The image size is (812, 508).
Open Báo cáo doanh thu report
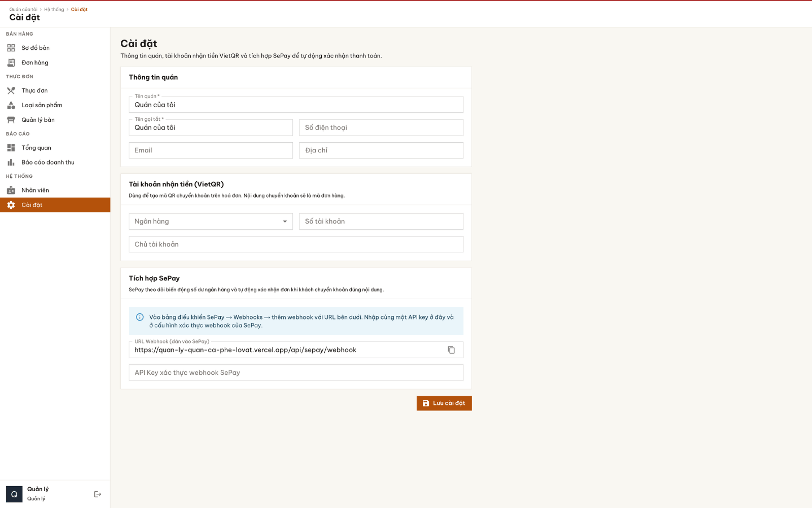[x=55, y=163]
